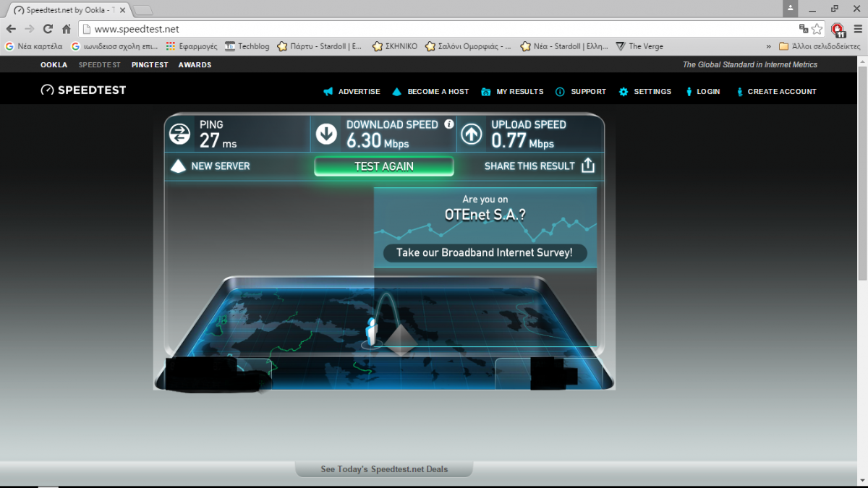868x488 pixels.
Task: Open The Verge bookmark
Action: tap(639, 46)
